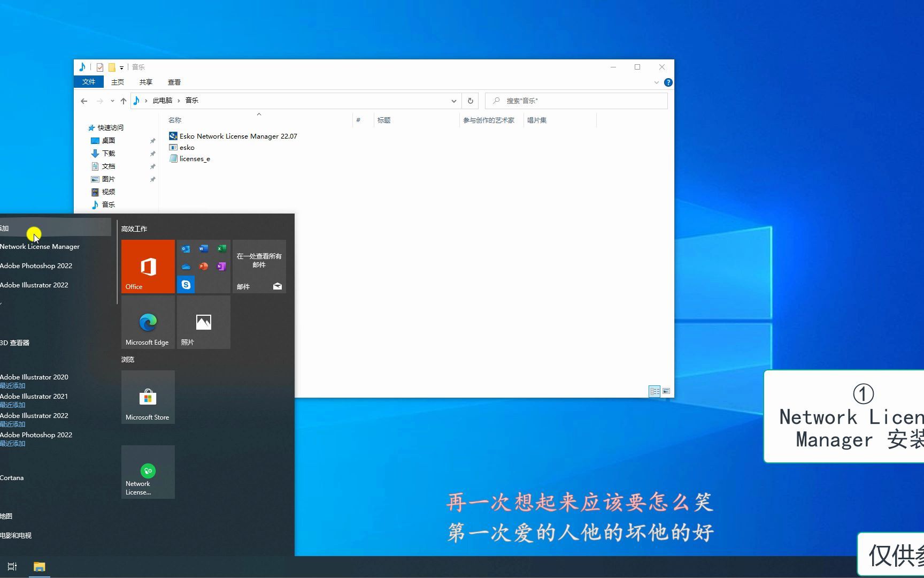Sort by the 标题 column header
Viewport: 924px width, 578px height.
[416, 120]
